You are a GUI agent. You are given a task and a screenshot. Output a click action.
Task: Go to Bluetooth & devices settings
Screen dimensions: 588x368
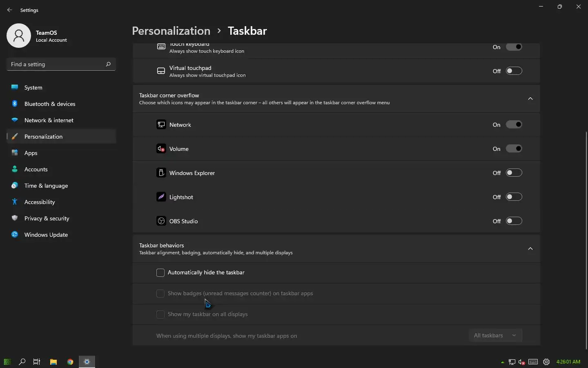(x=50, y=104)
